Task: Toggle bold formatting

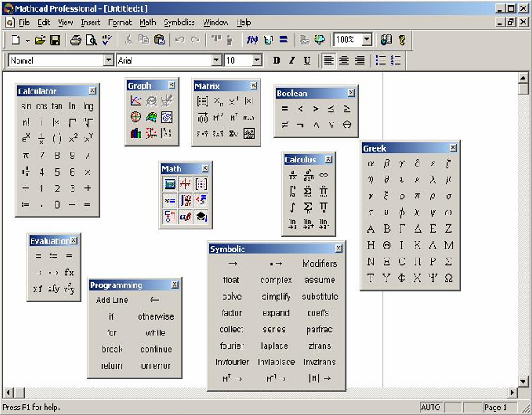Action: [276, 60]
